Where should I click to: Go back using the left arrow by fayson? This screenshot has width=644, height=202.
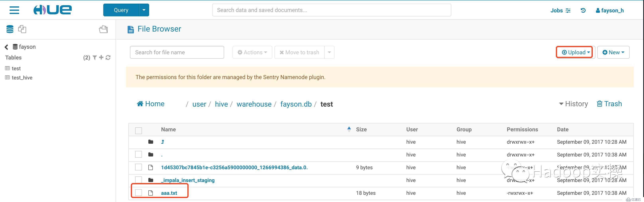7,47
